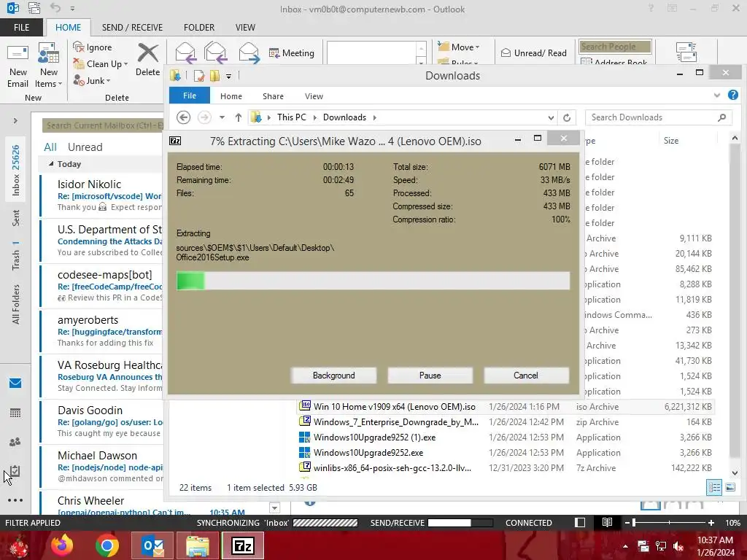Screen dimensions: 747x560
Task: Open Google Chrome from the taskbar
Action: point(107,545)
